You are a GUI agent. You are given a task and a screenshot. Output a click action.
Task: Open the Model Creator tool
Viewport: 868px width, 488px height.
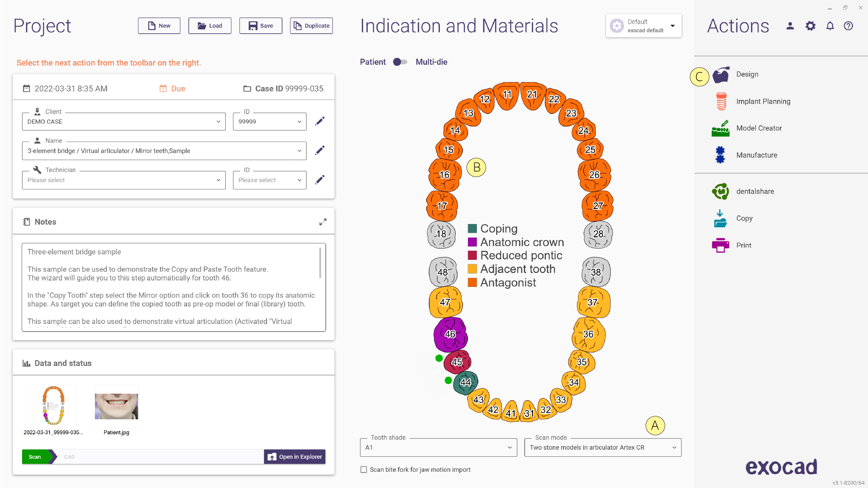721,128
